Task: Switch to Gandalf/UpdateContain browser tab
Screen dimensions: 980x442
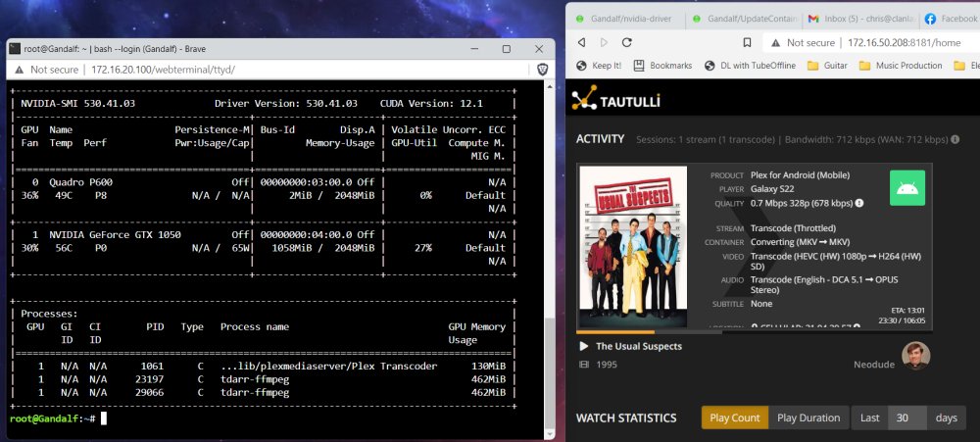Action: (x=746, y=19)
